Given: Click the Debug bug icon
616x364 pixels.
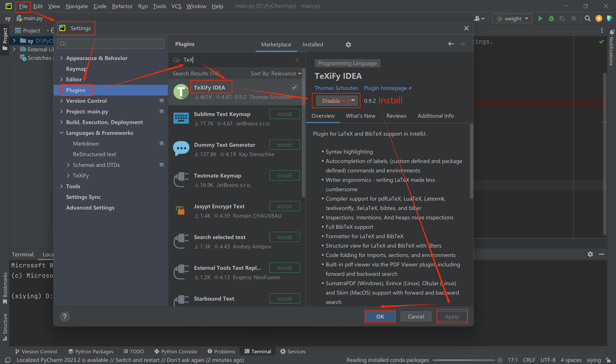Looking at the screenshot, I should tap(551, 19).
